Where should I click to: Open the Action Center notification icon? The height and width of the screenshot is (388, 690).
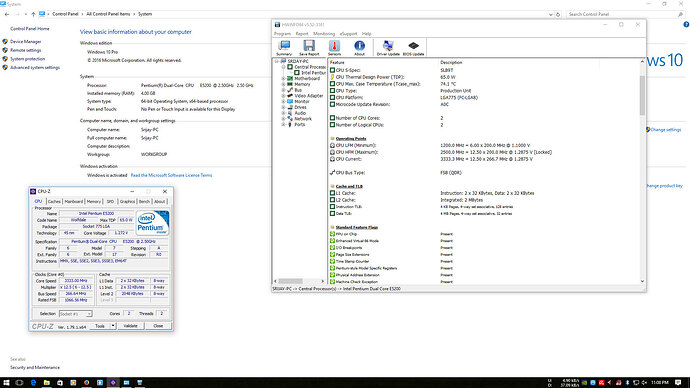click(678, 383)
